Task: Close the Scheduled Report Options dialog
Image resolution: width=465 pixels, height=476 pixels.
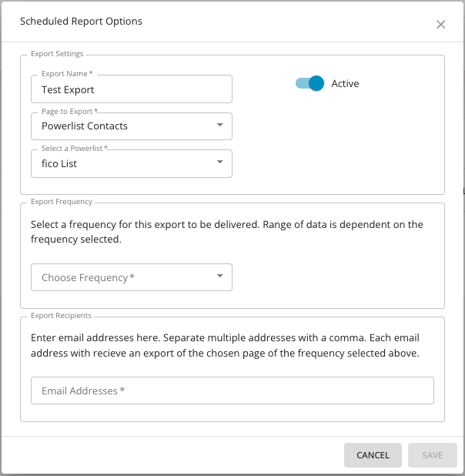Action: (x=441, y=24)
